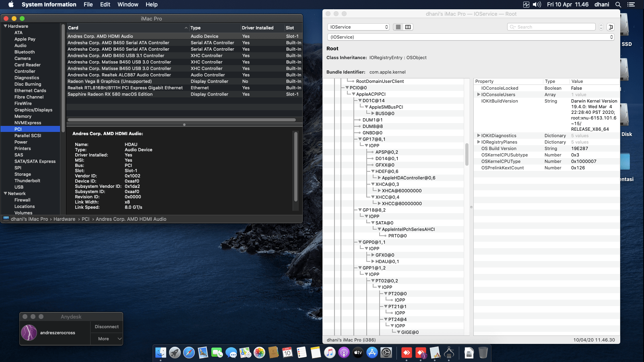This screenshot has width=644, height=362.
Task: Open Messages from the Dock
Action: (x=231, y=353)
